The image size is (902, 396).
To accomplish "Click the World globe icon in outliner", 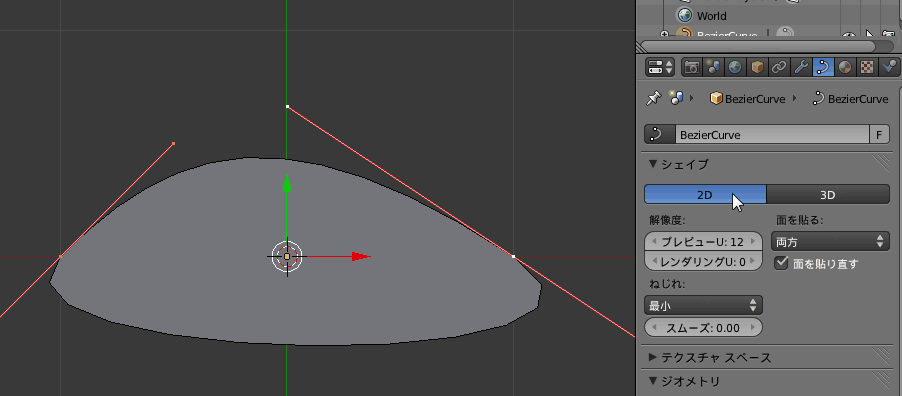I will click(x=685, y=15).
